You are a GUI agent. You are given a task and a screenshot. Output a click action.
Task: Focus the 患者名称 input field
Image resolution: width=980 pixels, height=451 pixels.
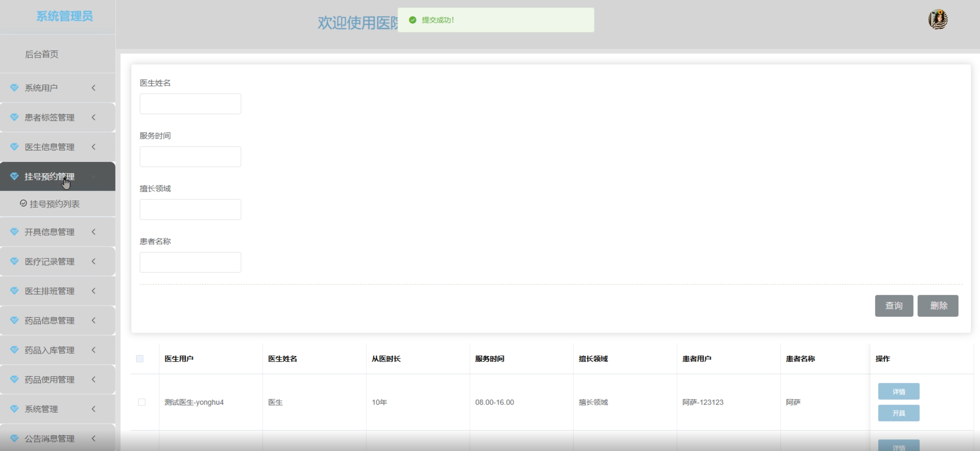tap(190, 262)
